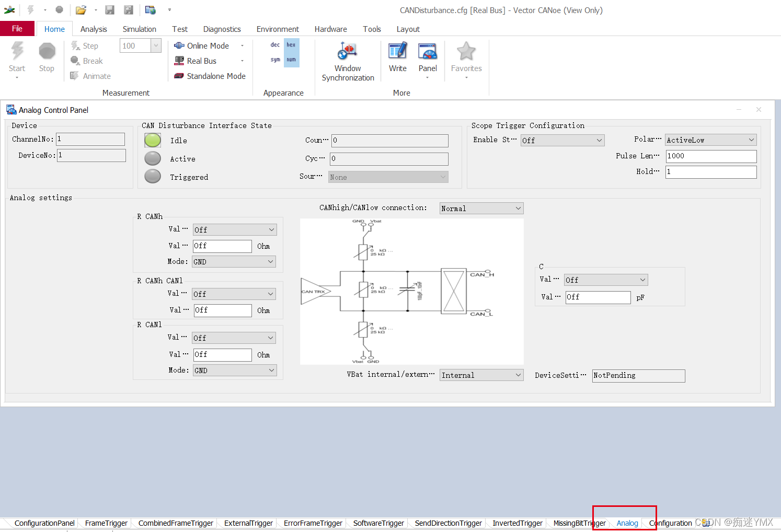Click the quick access lightning start icon
This screenshot has height=532, width=781.
[x=31, y=10]
